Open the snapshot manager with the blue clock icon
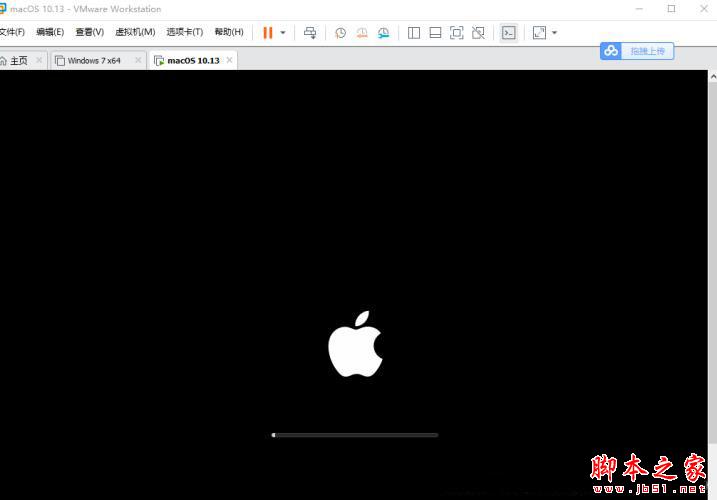Viewport: 717px width, 500px height. coord(383,32)
